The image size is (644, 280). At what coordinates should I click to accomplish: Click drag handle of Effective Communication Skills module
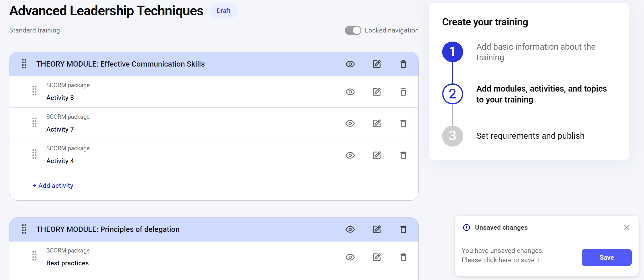(24, 64)
